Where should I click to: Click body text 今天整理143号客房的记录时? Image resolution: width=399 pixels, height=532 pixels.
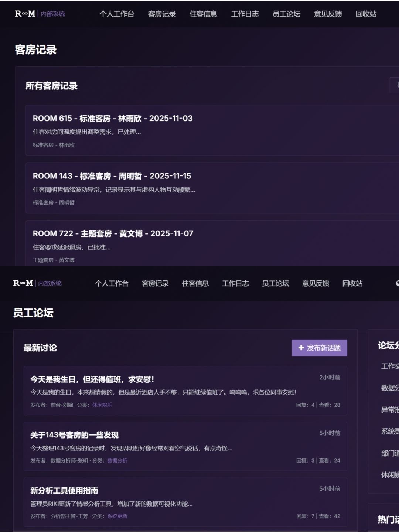[x=132, y=448]
